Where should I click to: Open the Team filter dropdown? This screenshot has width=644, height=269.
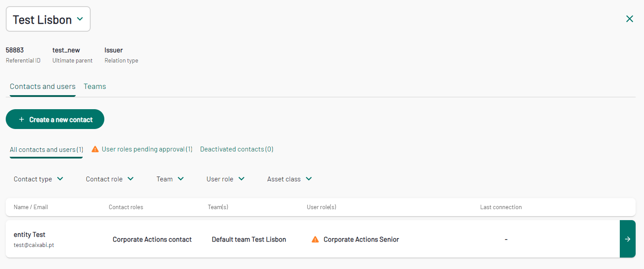click(170, 179)
